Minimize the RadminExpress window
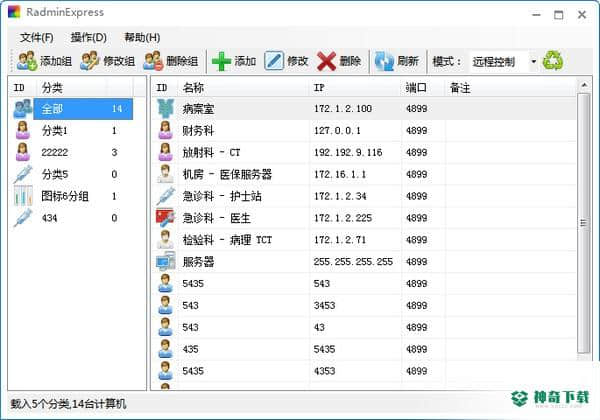The height and width of the screenshot is (420, 600). 536,15
